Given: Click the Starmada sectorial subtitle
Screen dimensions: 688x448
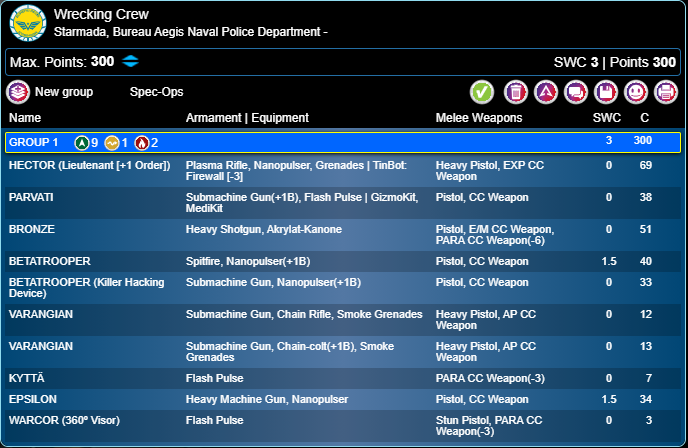Looking at the screenshot, I should click(190, 32).
